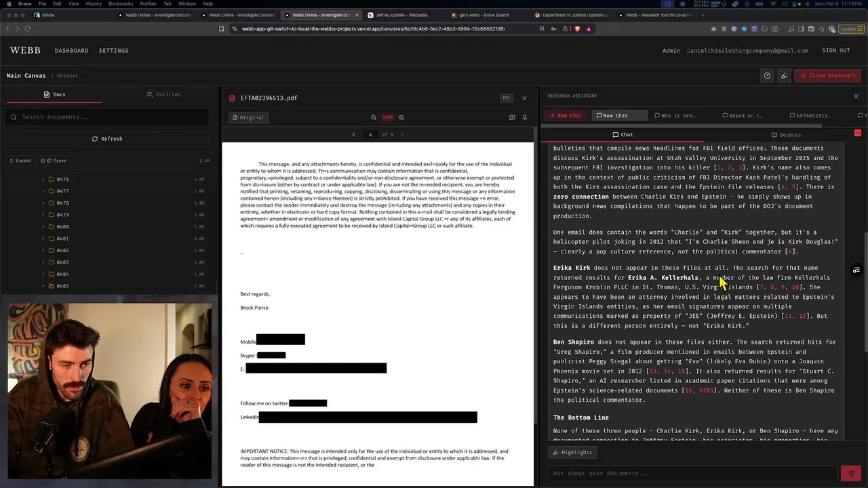Viewport: 868px width, 488px height.
Task: Show the Original document view
Action: click(x=248, y=117)
